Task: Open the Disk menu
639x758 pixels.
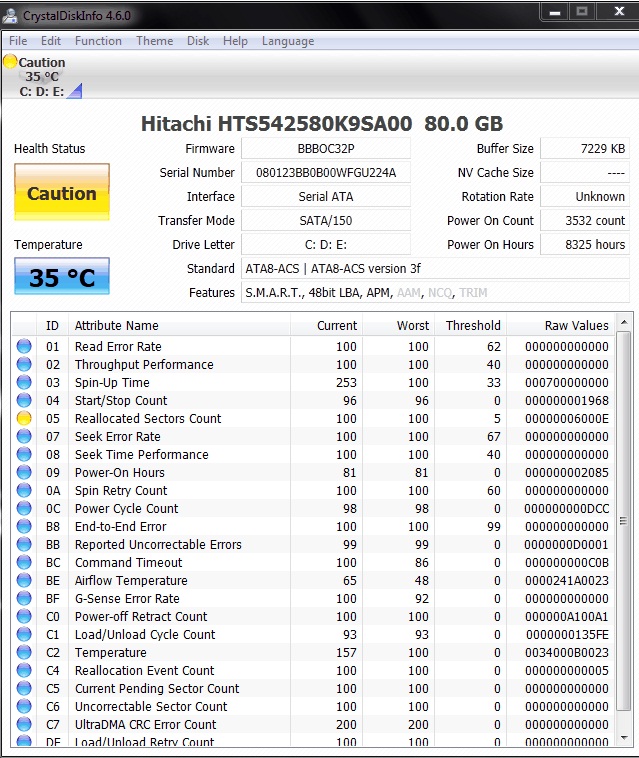Action: pos(198,41)
